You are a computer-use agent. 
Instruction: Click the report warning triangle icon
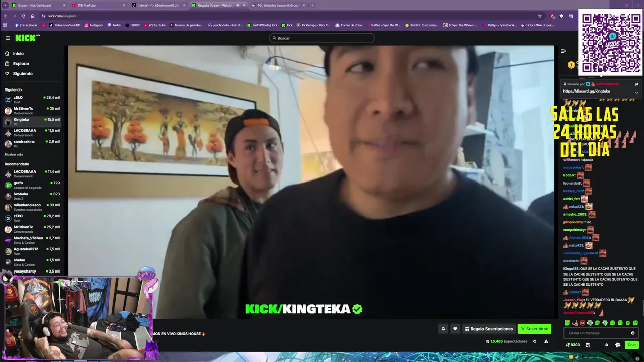pyautogui.click(x=546, y=341)
